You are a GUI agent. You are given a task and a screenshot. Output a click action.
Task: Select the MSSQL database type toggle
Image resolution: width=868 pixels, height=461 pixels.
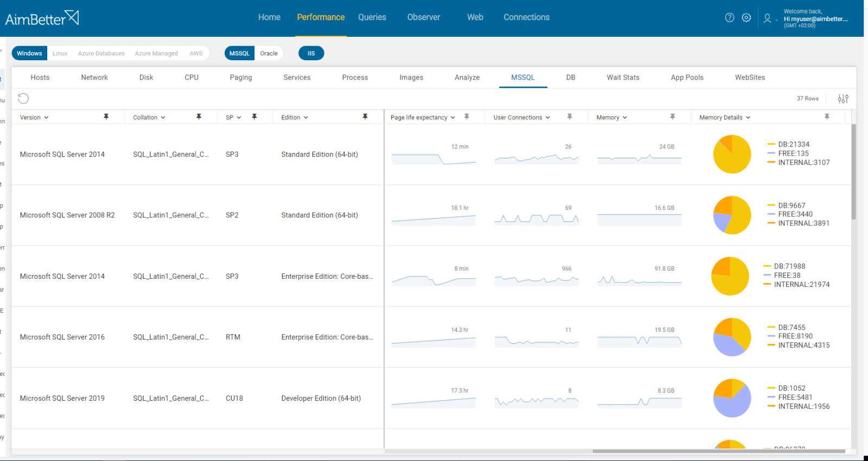pos(239,53)
